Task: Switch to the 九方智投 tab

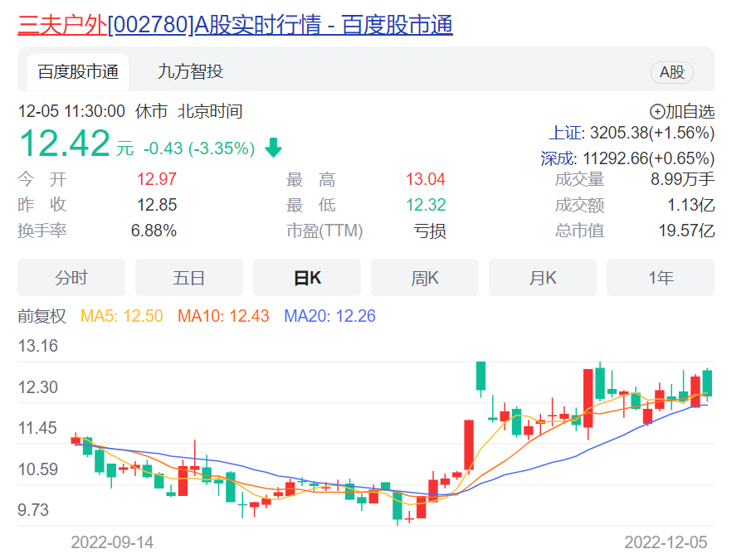Action: pyautogui.click(x=190, y=72)
